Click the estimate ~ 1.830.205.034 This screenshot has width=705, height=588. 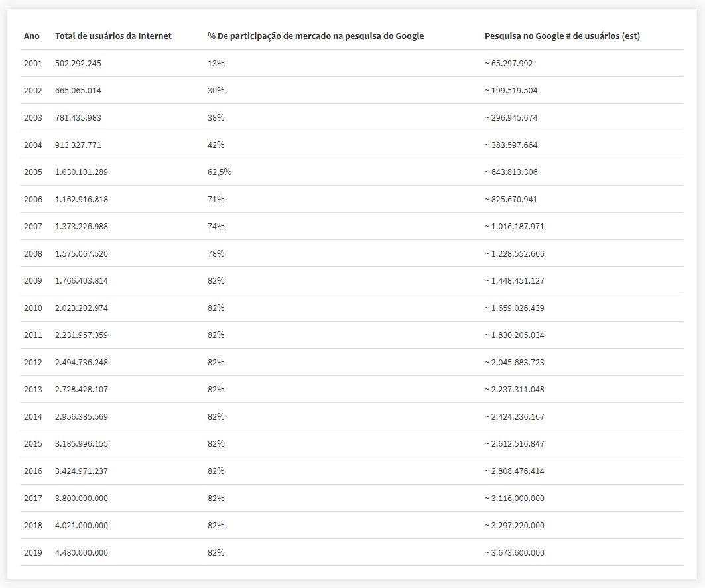coord(515,335)
